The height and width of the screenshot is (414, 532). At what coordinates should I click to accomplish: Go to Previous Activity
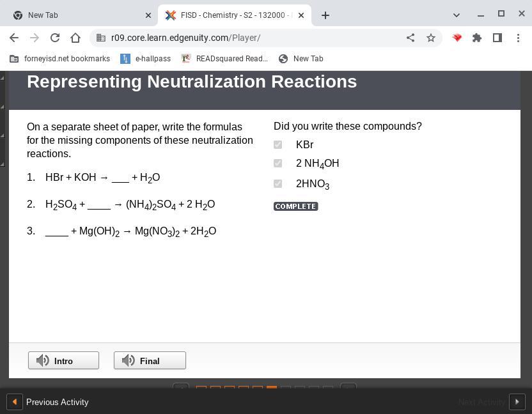click(x=48, y=402)
